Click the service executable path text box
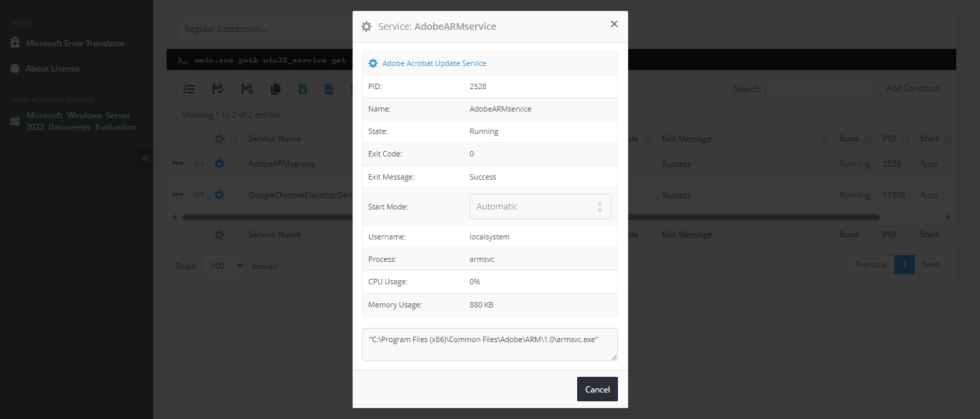The image size is (980, 419). [490, 344]
